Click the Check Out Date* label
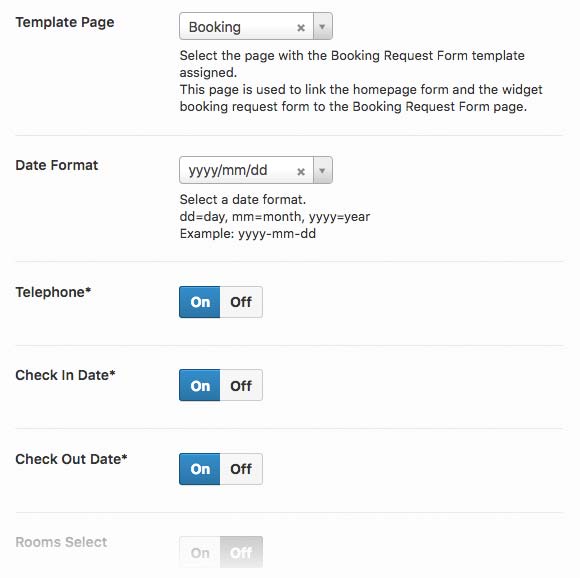The width and height of the screenshot is (580, 578). (x=71, y=459)
